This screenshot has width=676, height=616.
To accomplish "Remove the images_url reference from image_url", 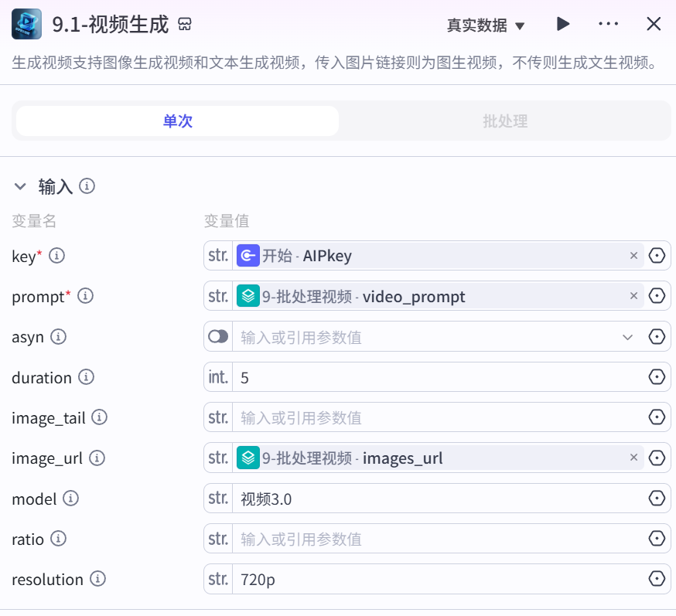I will (633, 458).
